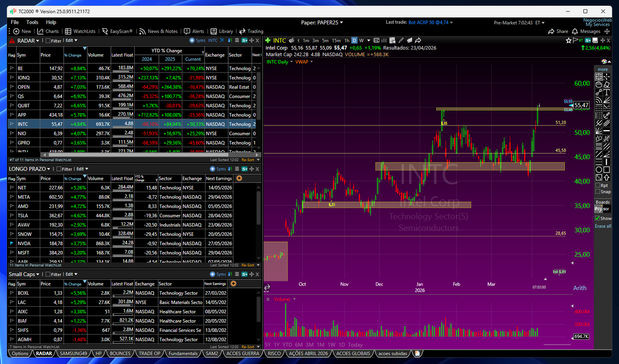Open the Help menu
Viewport: 619px width, 364px height.
(51, 22)
